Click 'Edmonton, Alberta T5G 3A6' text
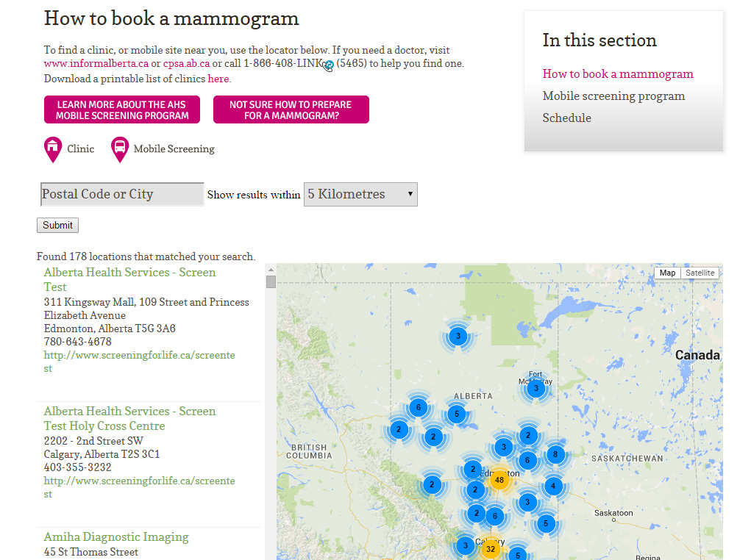Viewport: 751px width, 560px height. coord(110,329)
